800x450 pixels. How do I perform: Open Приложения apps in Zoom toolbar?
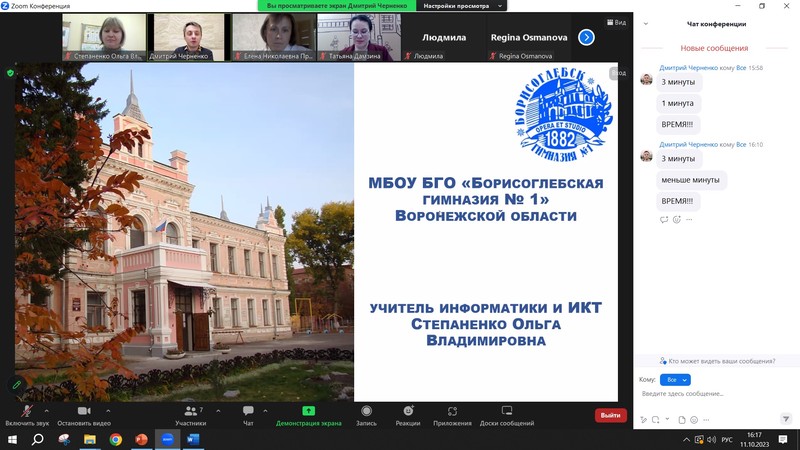(x=452, y=415)
